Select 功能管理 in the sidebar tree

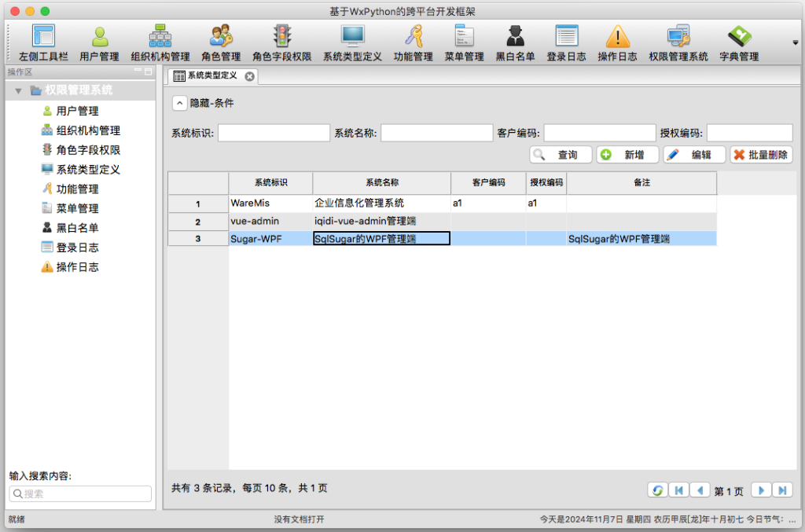pos(77,189)
